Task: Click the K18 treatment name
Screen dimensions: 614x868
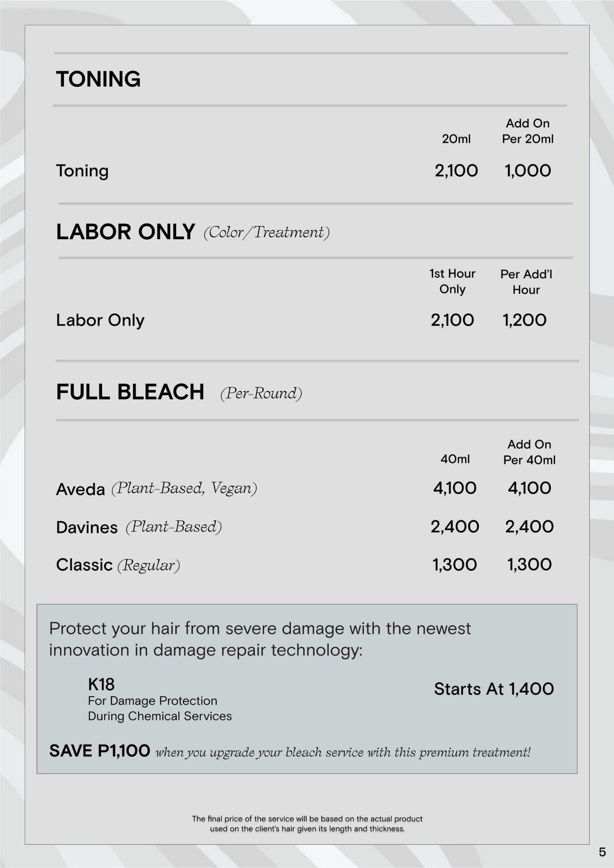Action: pos(101,684)
